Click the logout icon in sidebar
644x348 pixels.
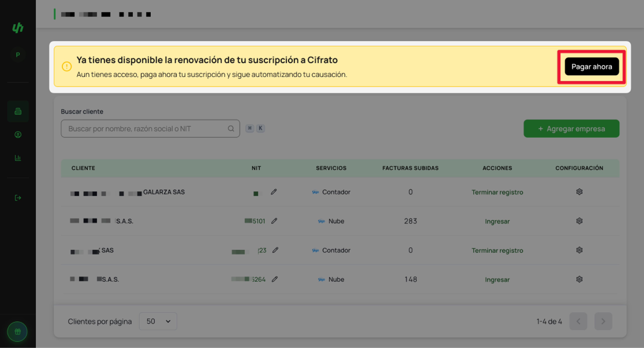18,198
